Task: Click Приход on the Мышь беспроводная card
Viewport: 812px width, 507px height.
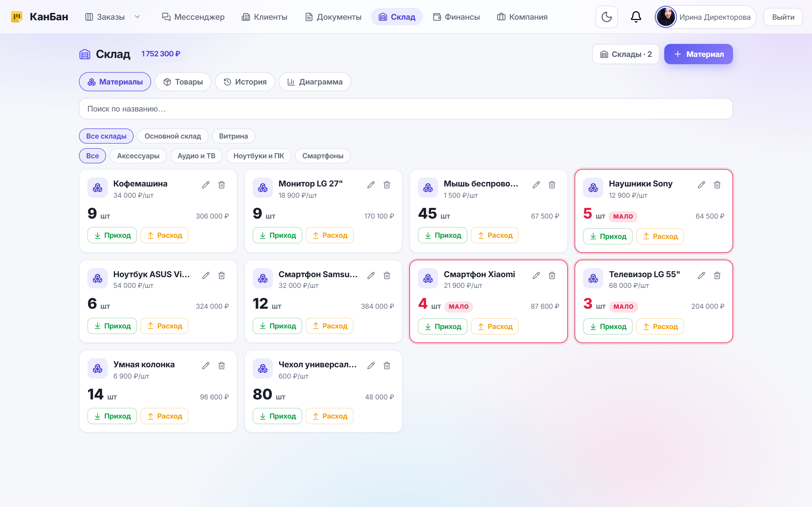Action: (442, 235)
